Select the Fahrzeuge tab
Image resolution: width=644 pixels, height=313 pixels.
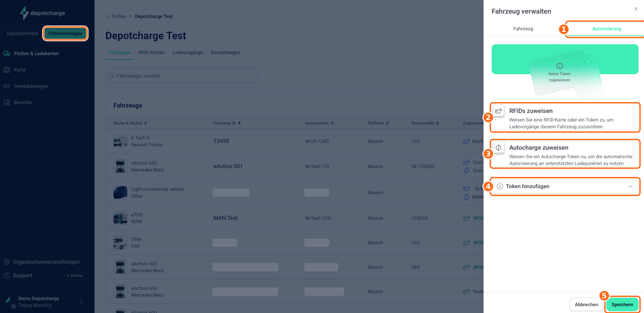click(x=119, y=52)
